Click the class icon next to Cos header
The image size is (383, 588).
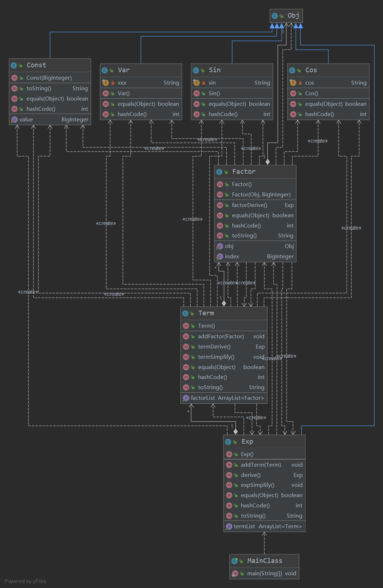[292, 70]
